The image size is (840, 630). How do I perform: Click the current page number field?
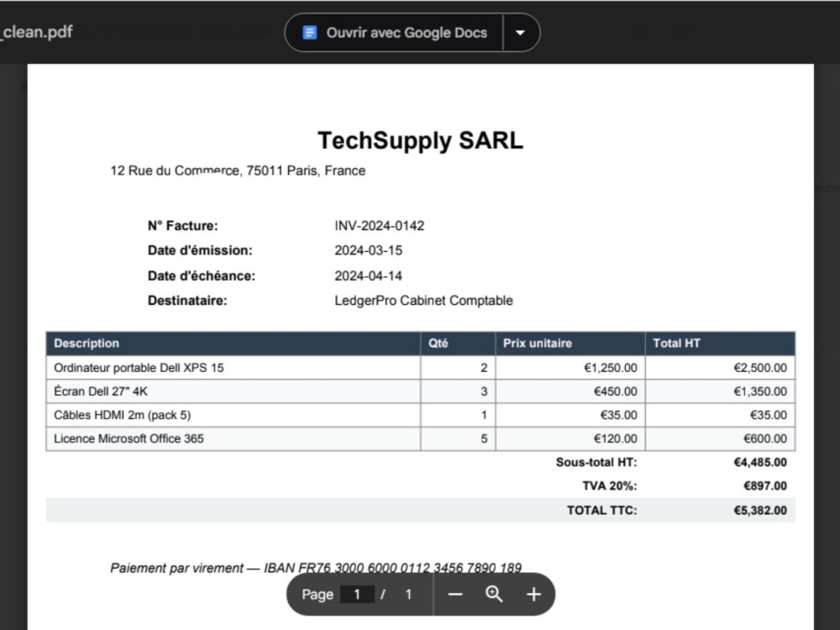(x=357, y=595)
